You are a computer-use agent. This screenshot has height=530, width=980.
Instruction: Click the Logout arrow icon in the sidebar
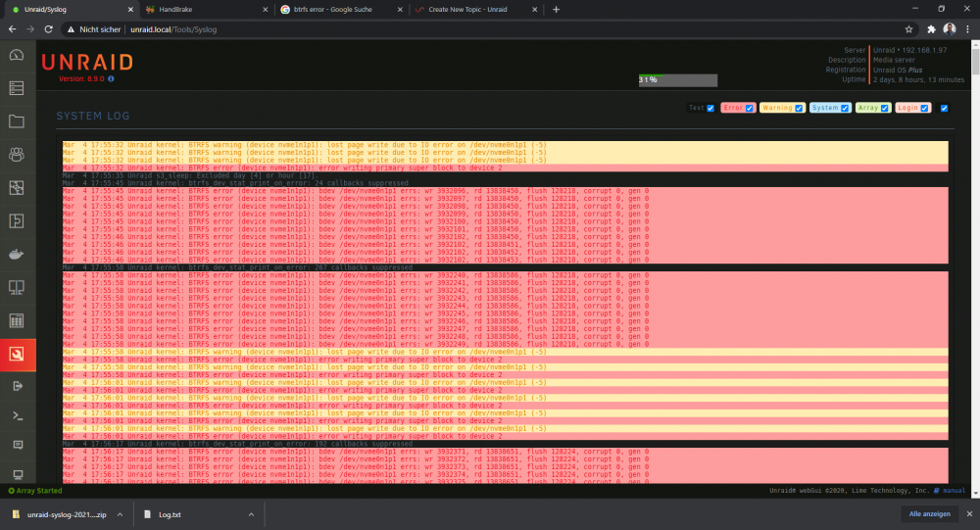(x=18, y=386)
